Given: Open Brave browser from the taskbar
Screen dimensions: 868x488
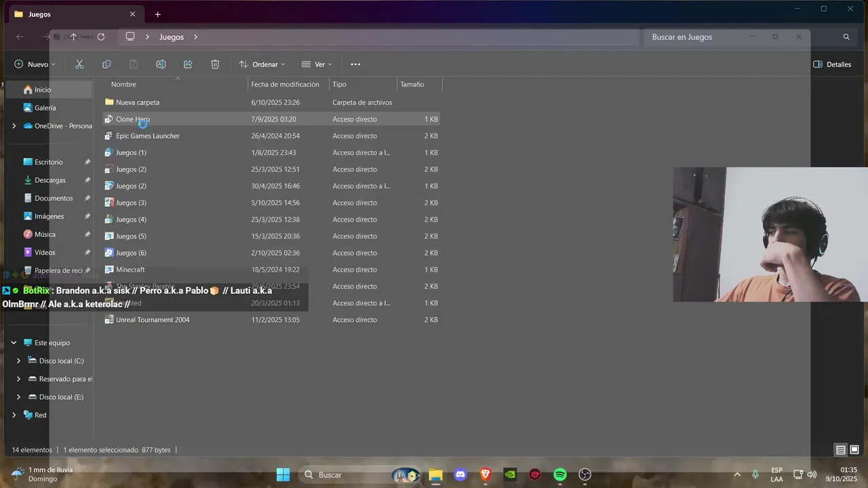Looking at the screenshot, I should click(486, 474).
